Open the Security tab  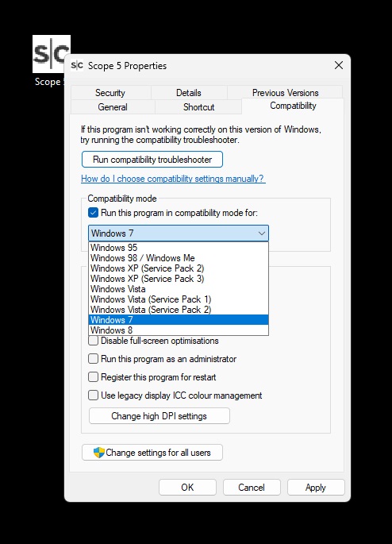(x=110, y=93)
